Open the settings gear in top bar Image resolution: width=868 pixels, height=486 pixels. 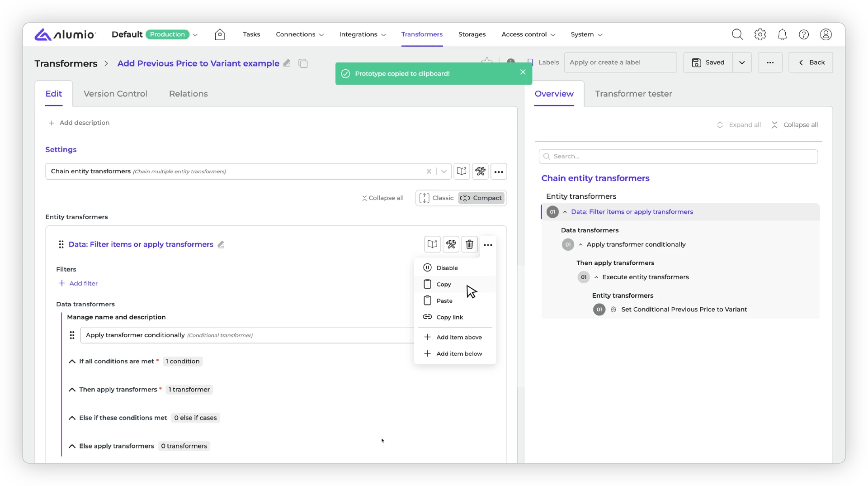pos(760,34)
